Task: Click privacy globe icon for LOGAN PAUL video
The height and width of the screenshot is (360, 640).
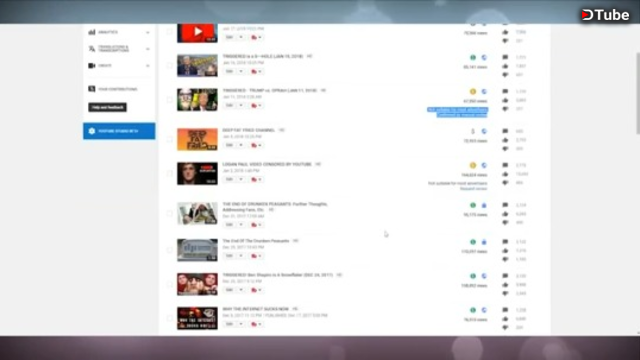Action: pyautogui.click(x=484, y=165)
